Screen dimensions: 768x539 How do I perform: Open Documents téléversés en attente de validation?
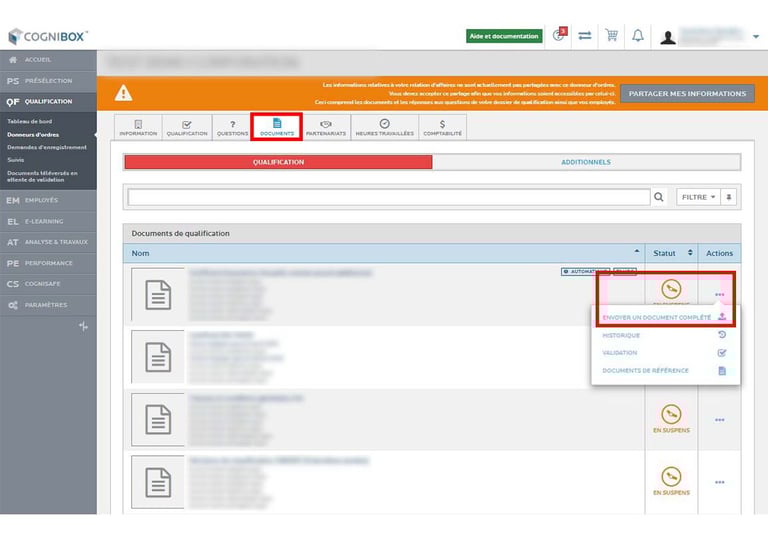point(42,176)
